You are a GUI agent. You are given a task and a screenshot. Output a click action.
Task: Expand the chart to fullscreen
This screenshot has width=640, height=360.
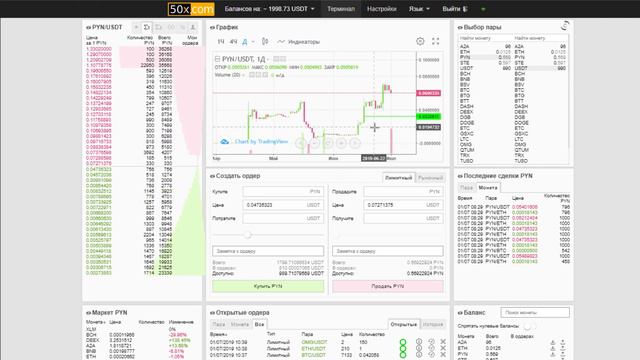coord(436,41)
